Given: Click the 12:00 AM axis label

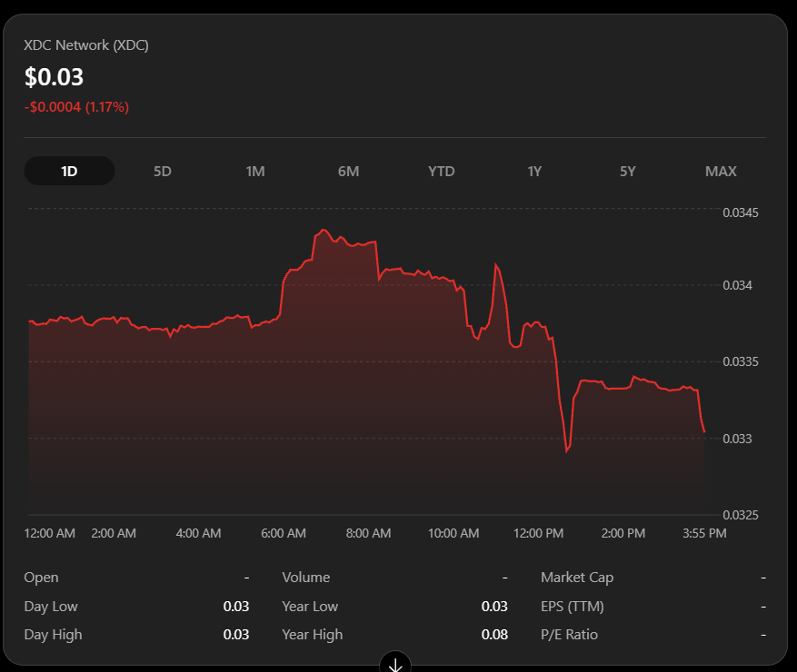Looking at the screenshot, I should click(49, 533).
